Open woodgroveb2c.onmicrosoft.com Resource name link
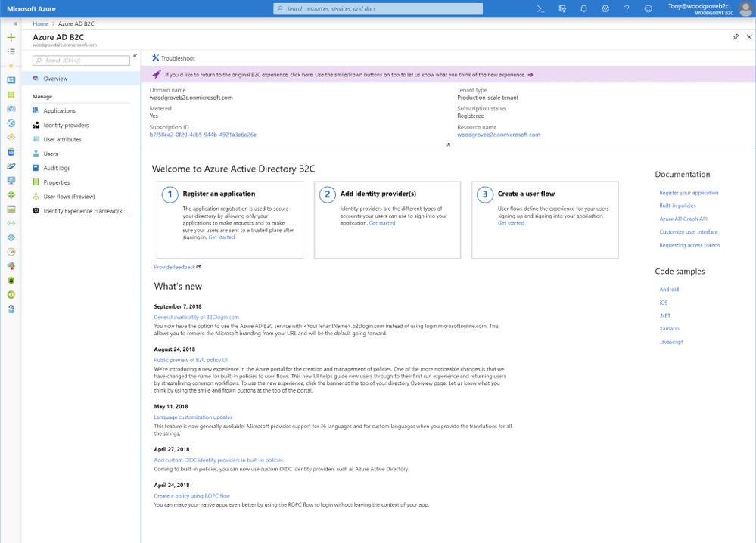The image size is (756, 543). pyautogui.click(x=499, y=135)
